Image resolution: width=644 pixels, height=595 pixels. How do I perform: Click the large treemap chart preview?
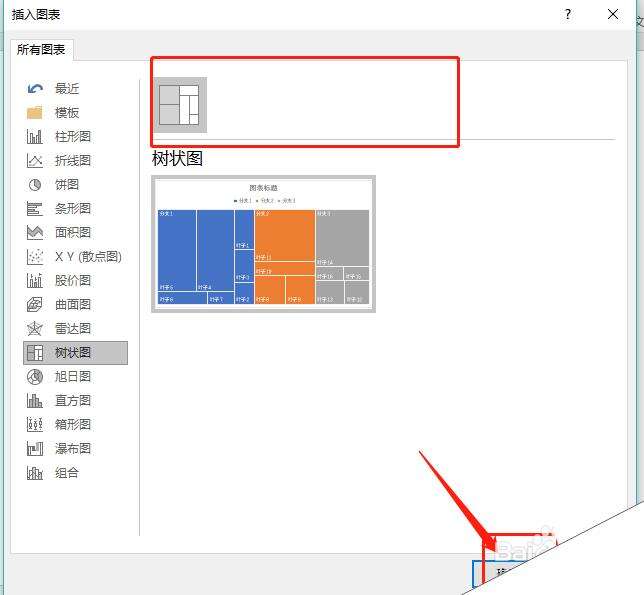263,244
